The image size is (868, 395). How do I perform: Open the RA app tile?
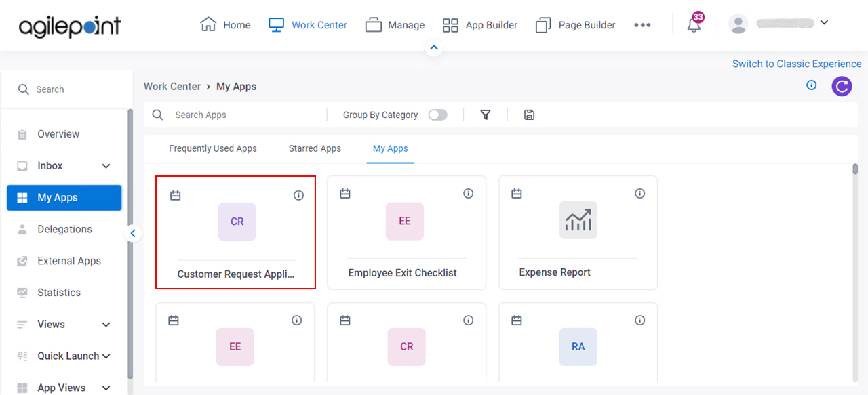pyautogui.click(x=578, y=347)
